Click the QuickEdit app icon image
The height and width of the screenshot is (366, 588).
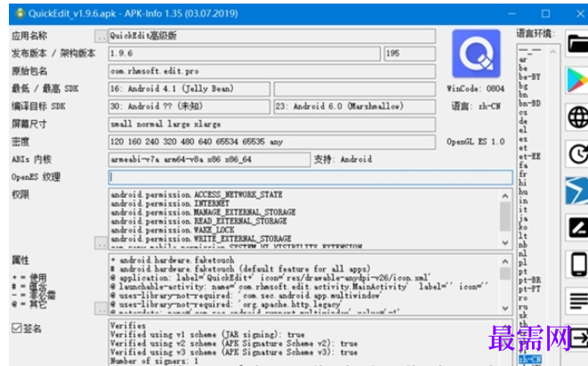476,53
